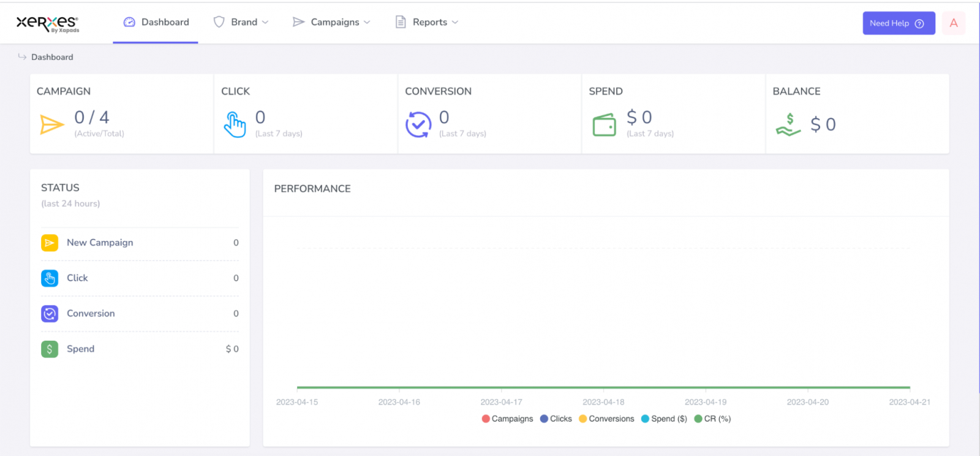
Task: Select the Dashboard tab
Action: pyautogui.click(x=156, y=22)
